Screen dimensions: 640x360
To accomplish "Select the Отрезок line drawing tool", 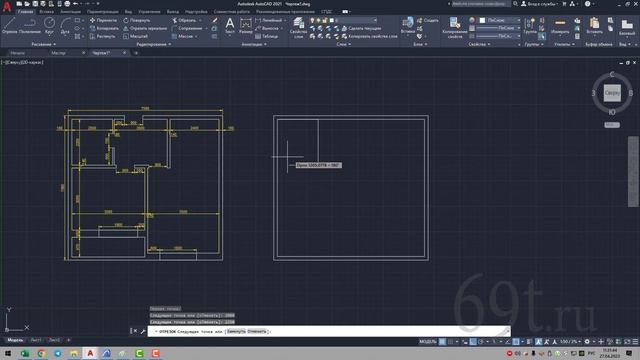I will (9, 26).
